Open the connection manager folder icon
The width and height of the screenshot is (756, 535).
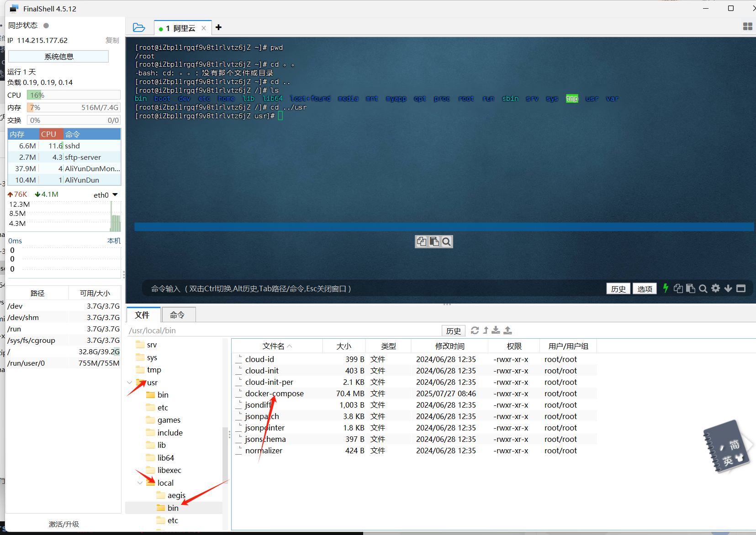click(139, 27)
